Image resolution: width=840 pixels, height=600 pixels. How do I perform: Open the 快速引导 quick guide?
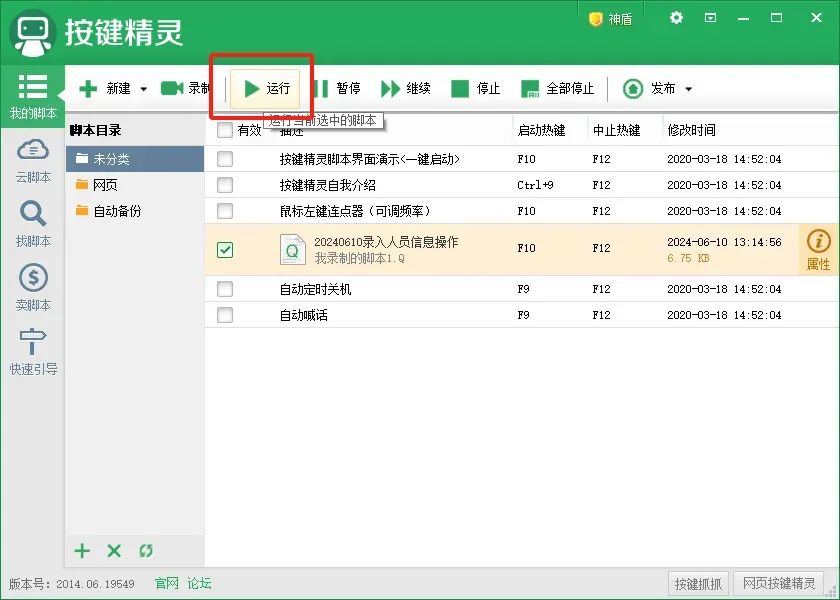pyautogui.click(x=33, y=351)
